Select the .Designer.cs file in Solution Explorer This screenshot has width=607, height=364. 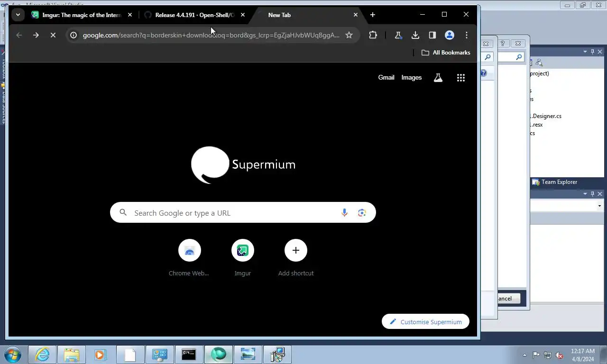coord(546,116)
